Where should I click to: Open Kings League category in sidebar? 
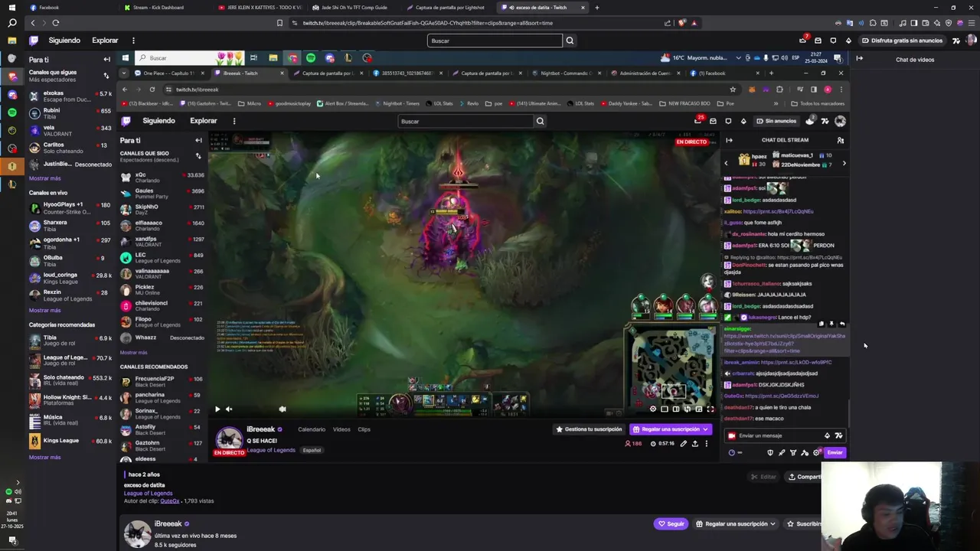(x=70, y=441)
